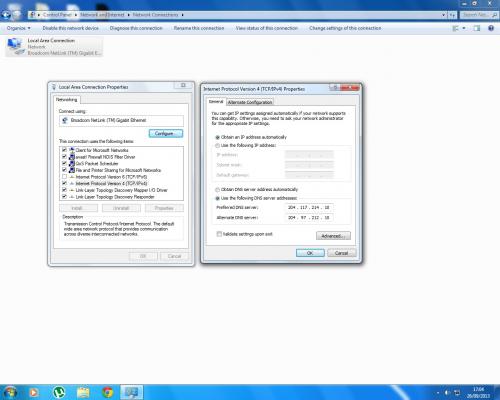
Task: Expand the address bar history dropdown
Action: (443, 15)
